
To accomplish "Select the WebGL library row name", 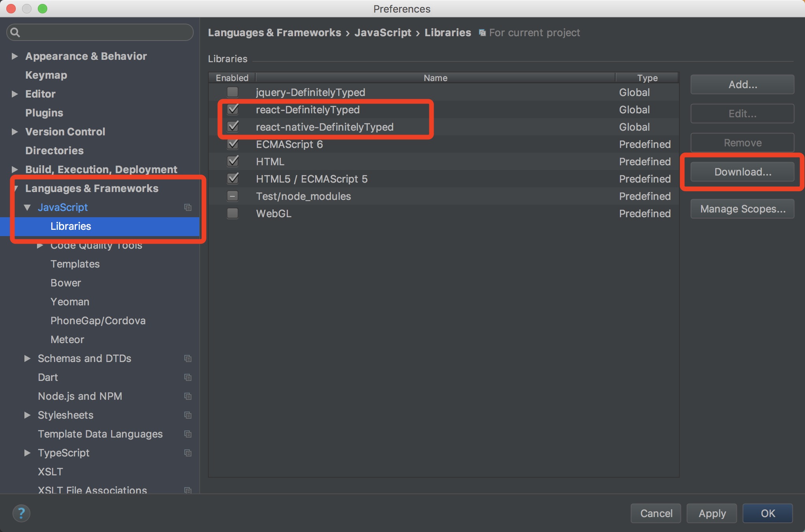I will coord(274,214).
